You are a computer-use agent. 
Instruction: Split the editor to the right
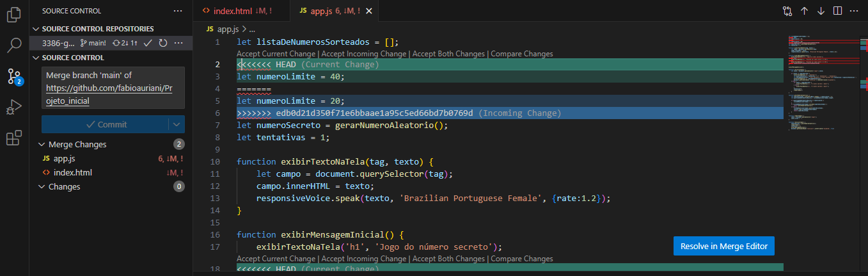pyautogui.click(x=838, y=11)
